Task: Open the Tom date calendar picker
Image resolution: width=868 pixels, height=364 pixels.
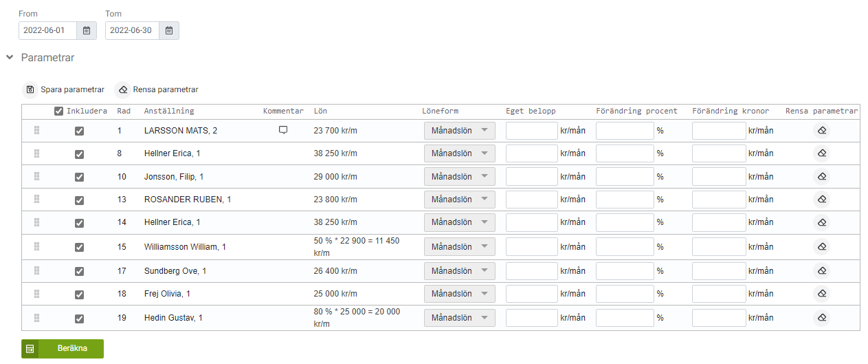Action: [x=169, y=30]
